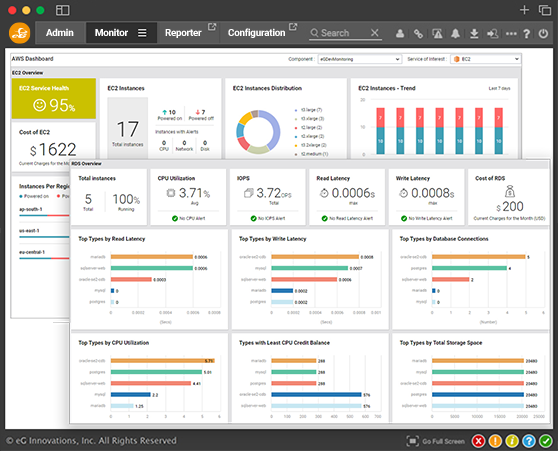Image resolution: width=558 pixels, height=451 pixels.
Task: Click the notification bell icon
Action: point(455,33)
